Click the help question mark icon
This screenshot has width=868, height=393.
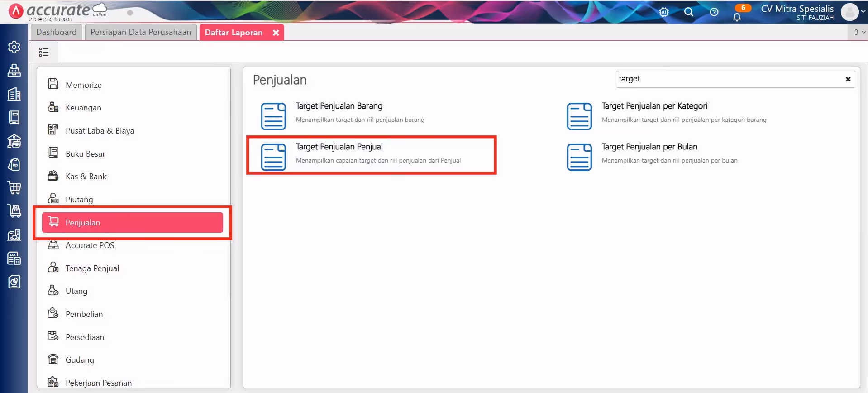coord(714,12)
